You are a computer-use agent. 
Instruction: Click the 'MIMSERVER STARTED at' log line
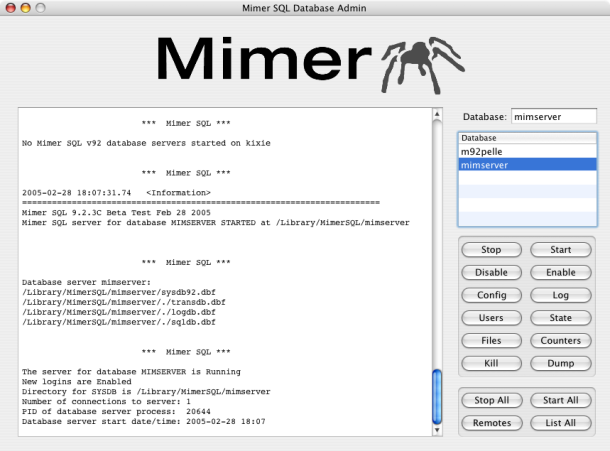coord(216,223)
